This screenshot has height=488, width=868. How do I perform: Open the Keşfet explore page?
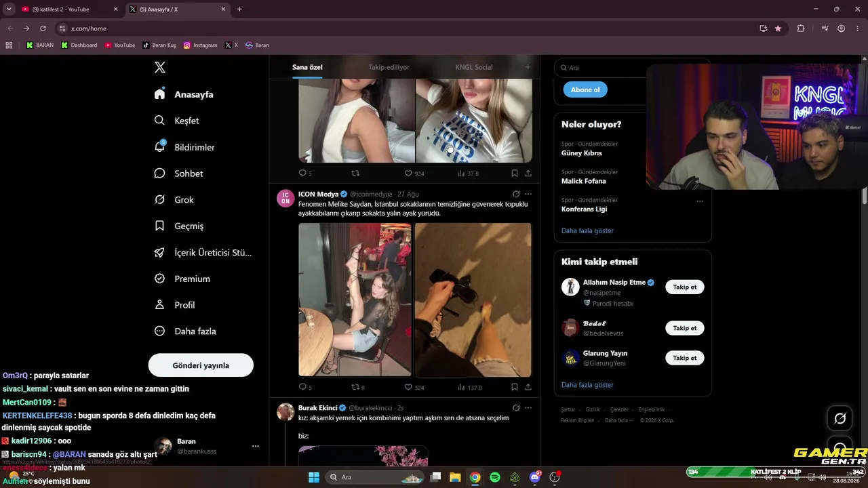(177, 121)
